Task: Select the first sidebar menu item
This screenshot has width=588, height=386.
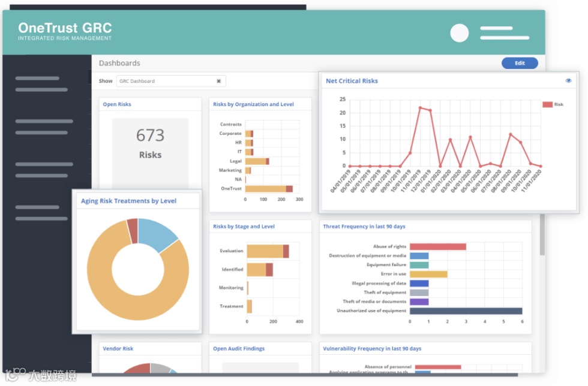Action: (41, 84)
